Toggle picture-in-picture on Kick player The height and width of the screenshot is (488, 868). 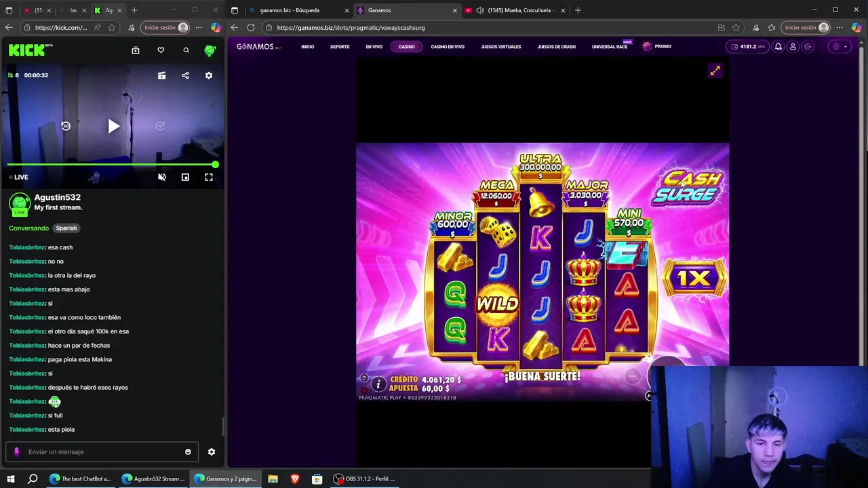185,177
